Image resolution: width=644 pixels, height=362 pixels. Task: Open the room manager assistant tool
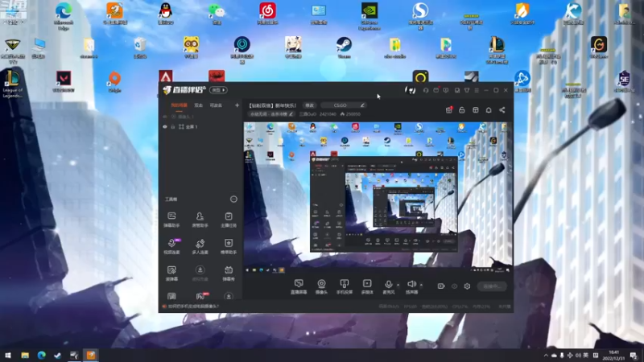(200, 220)
